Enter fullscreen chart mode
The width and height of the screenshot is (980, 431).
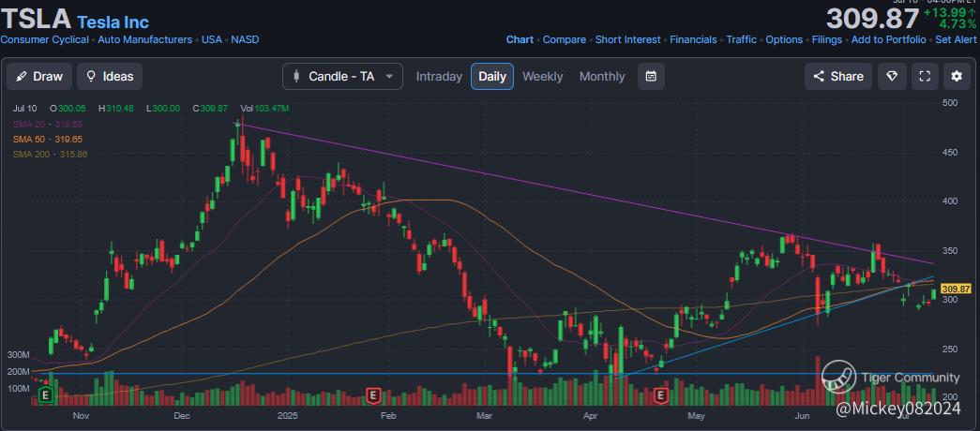click(925, 76)
